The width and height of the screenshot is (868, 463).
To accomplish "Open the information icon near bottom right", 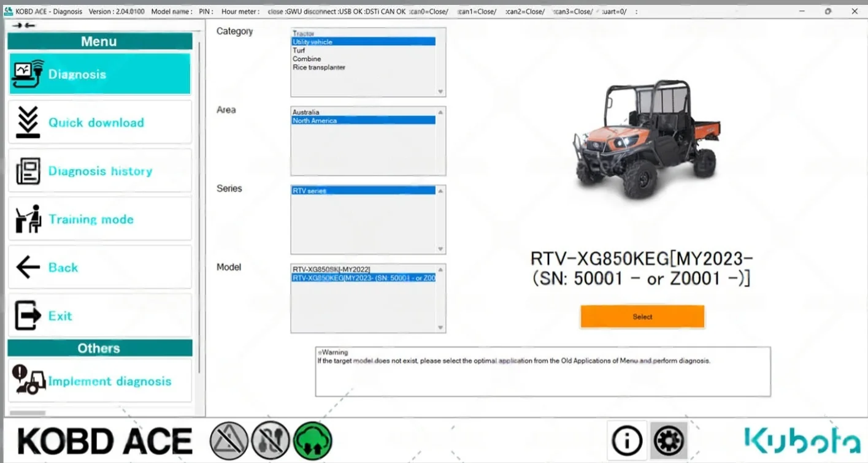I will point(626,440).
